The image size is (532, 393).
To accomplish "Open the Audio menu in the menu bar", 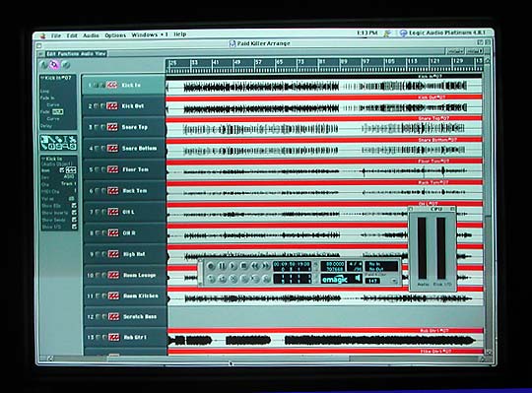I will tap(91, 35).
